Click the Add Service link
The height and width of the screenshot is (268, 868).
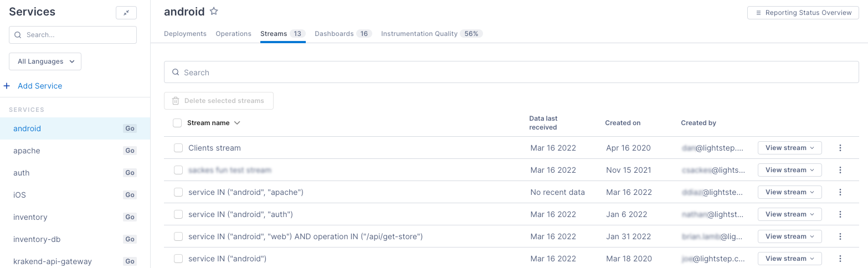point(40,86)
